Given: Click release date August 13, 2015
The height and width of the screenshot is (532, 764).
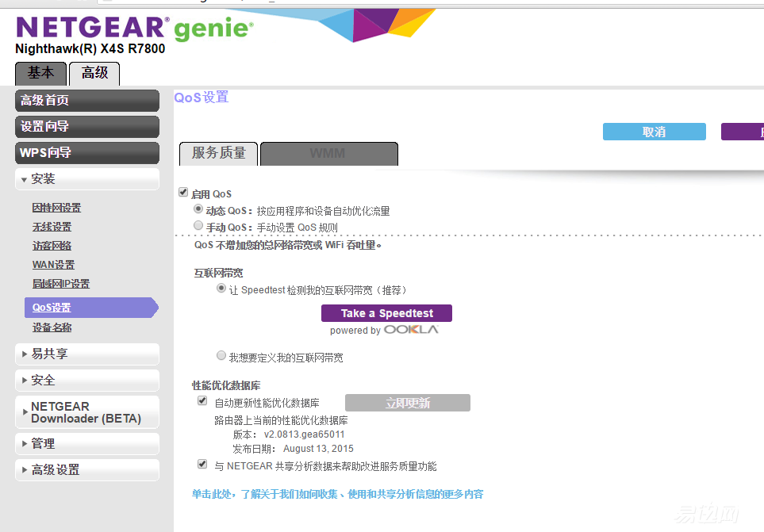Looking at the screenshot, I should pos(318,448).
